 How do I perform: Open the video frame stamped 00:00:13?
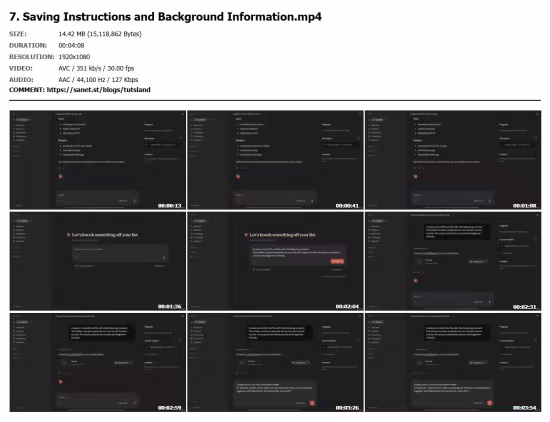pos(98,160)
